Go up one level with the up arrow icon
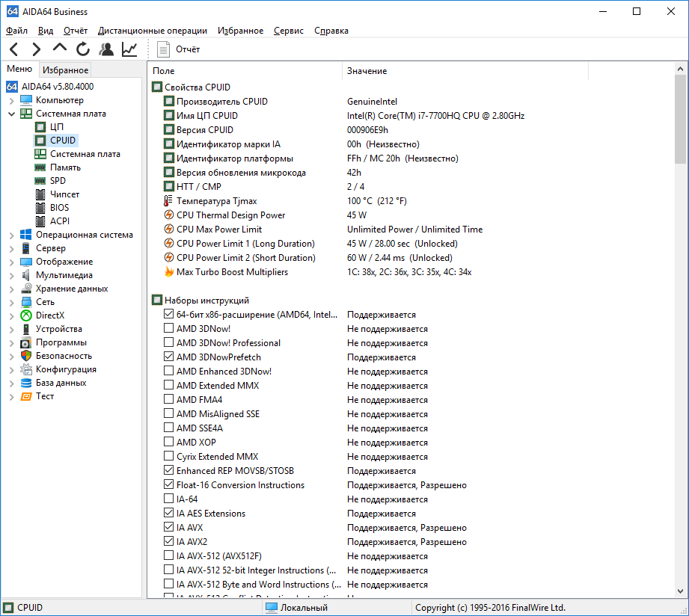Screen dimensions: 689x616 59,47
